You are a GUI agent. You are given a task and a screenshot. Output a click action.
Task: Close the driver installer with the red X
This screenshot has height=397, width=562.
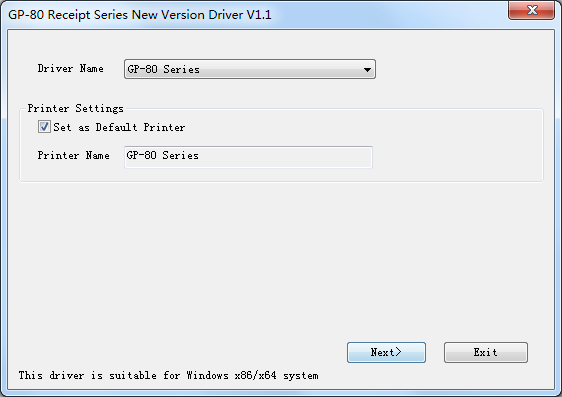coord(531,10)
